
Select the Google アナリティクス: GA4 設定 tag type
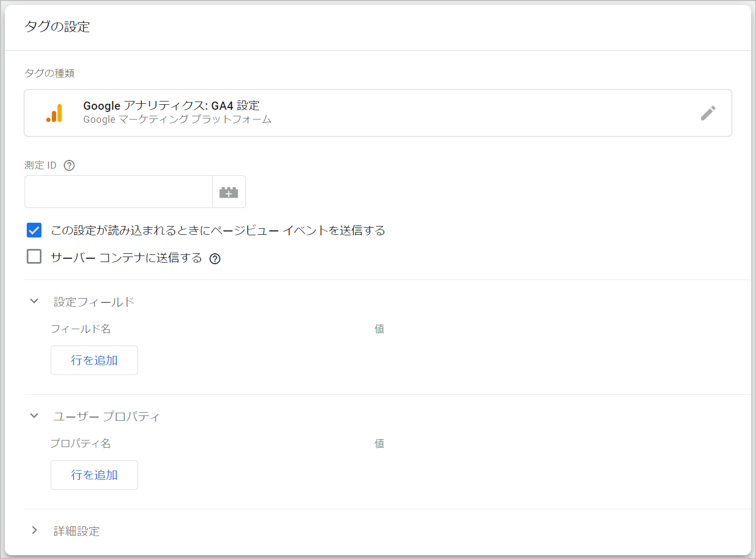coord(378,113)
